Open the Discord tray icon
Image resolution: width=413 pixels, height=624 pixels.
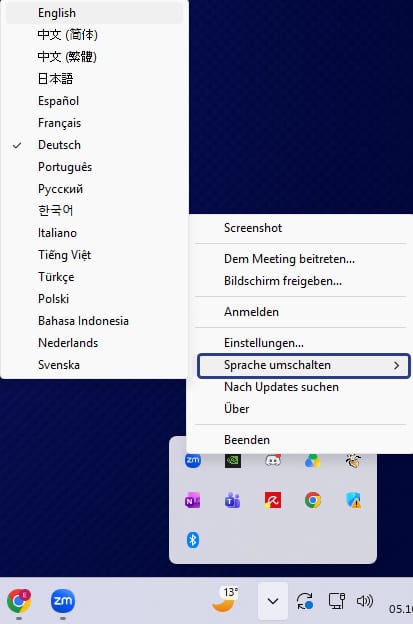(273, 460)
